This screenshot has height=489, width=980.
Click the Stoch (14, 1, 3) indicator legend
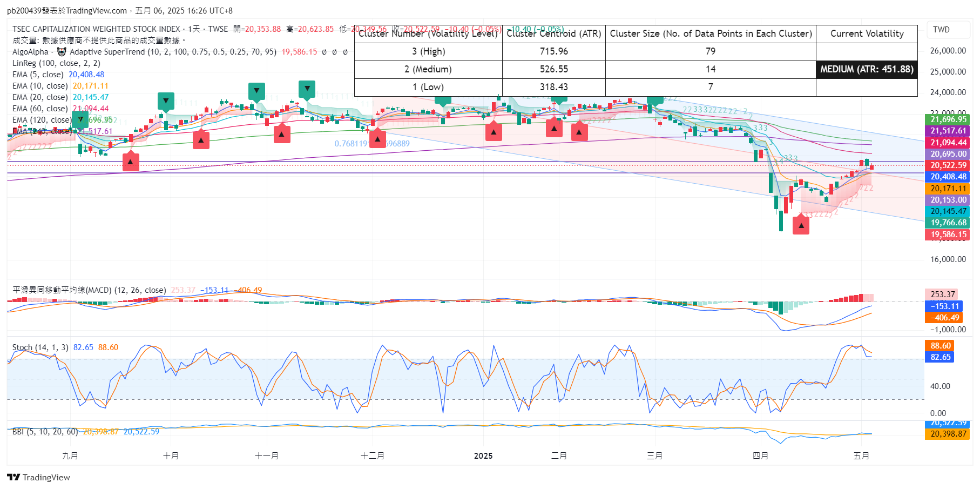coord(40,347)
